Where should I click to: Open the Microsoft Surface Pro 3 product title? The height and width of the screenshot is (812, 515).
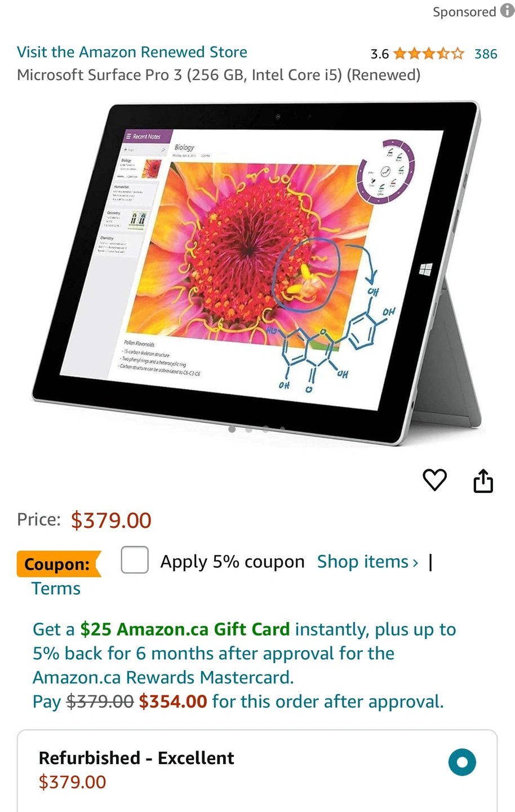point(219,75)
